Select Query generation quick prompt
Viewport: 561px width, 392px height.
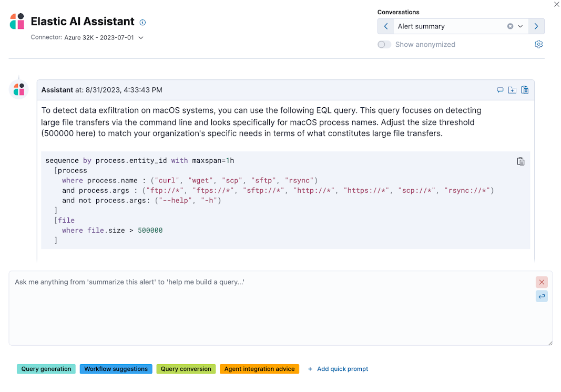[x=46, y=369]
